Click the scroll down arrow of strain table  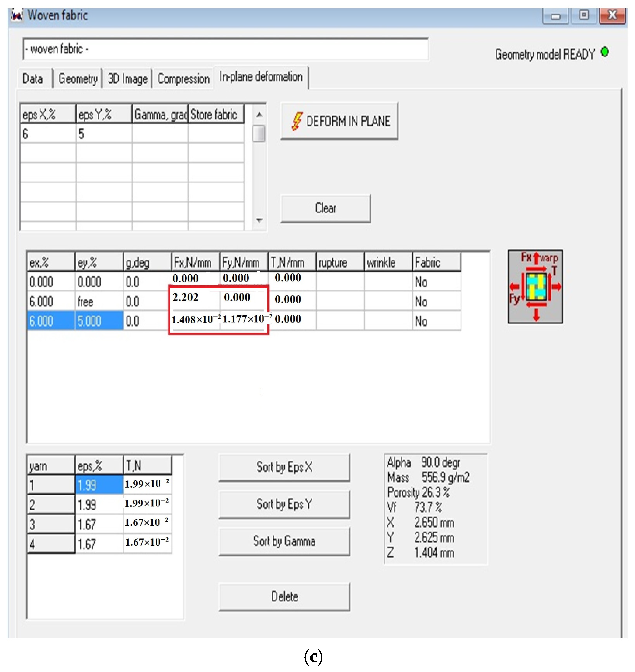[259, 220]
